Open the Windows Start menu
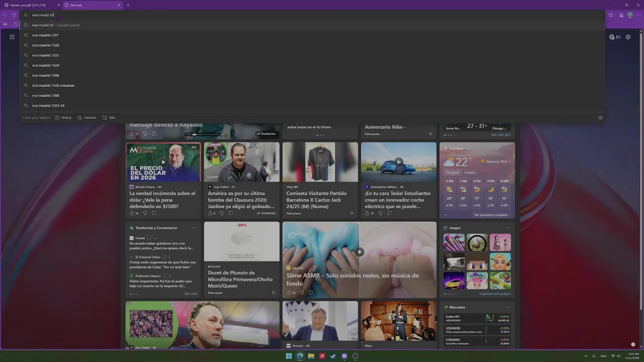The height and width of the screenshot is (362, 644). [x=289, y=356]
